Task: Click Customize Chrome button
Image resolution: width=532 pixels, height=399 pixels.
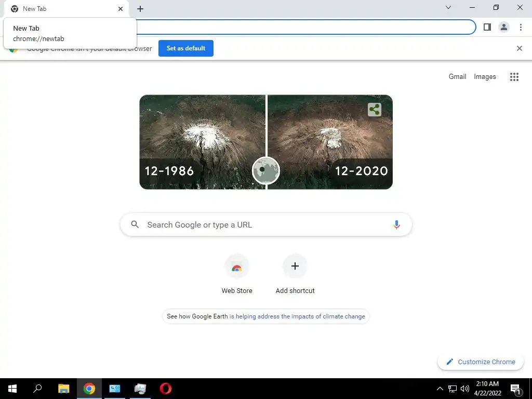Action: coord(481,362)
